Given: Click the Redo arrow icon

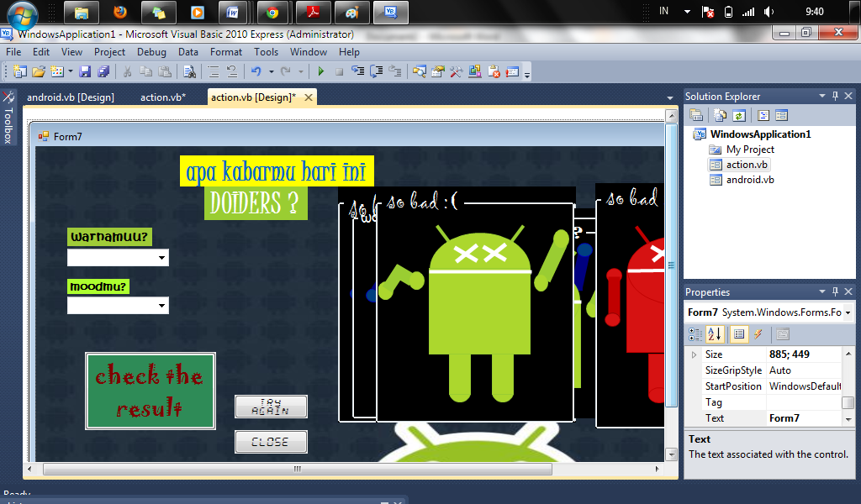Looking at the screenshot, I should 286,71.
